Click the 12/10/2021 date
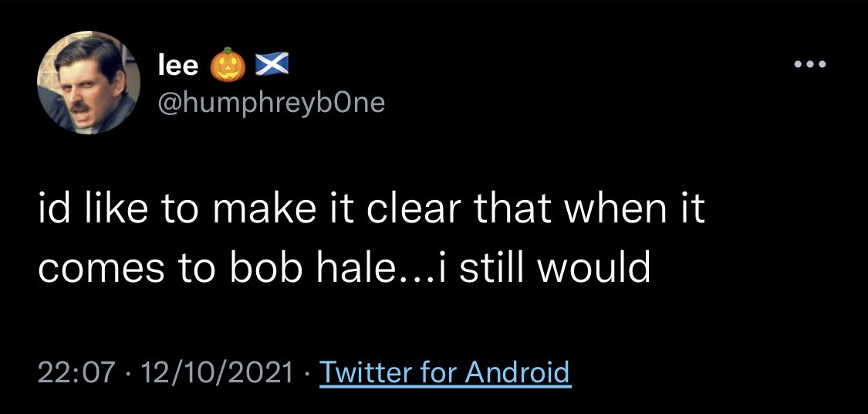The image size is (868, 414). (218, 372)
